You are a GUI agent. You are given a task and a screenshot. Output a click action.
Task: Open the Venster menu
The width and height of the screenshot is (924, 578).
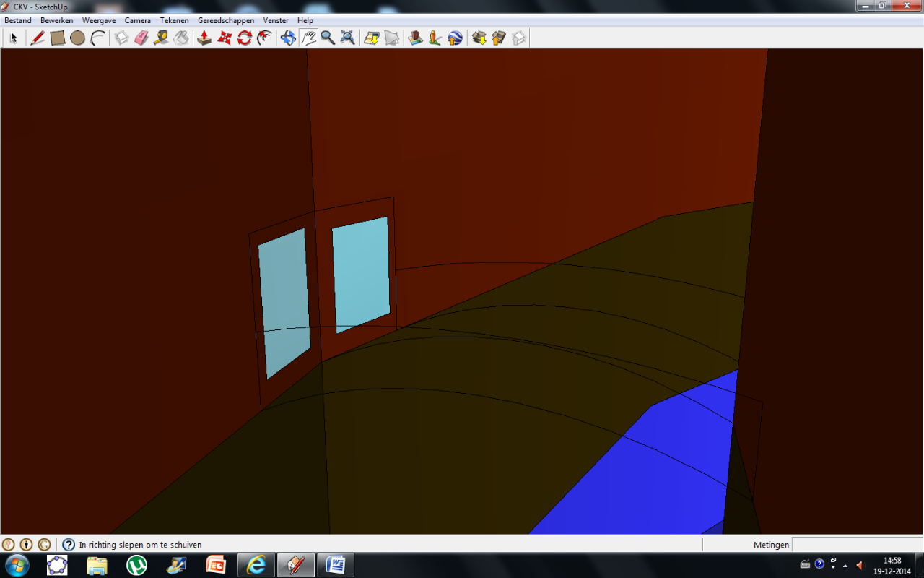point(276,20)
